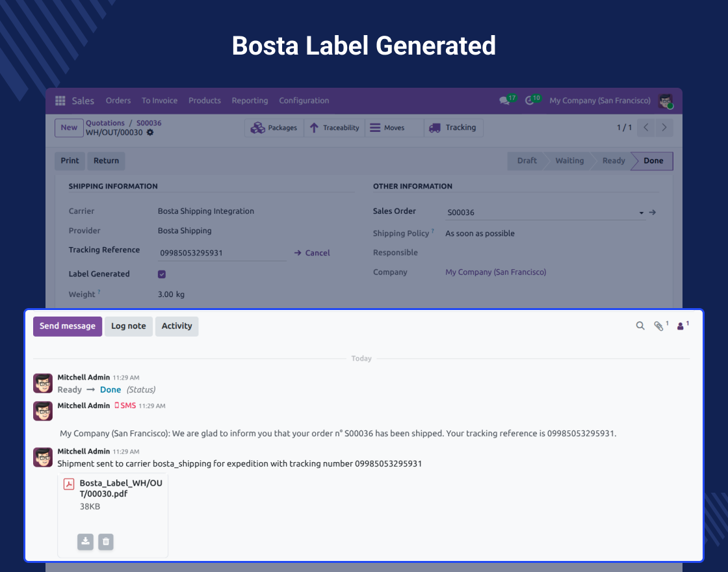728x572 pixels.
Task: Click the 1 / 1 pager counter
Action: click(624, 127)
